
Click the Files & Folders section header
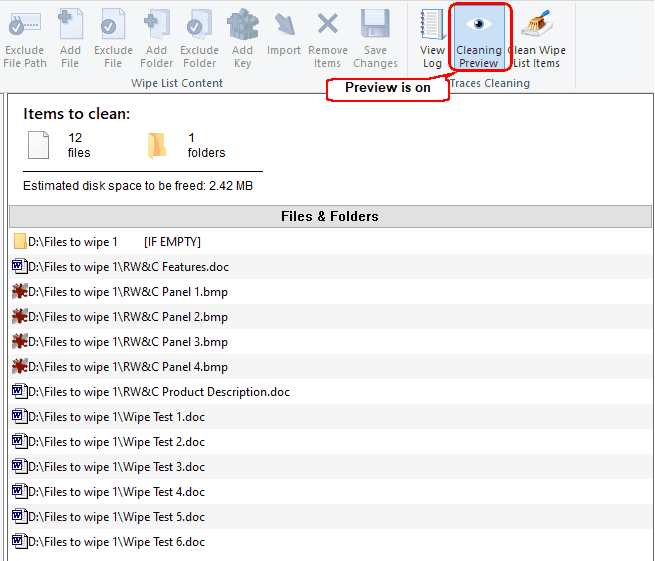[x=330, y=216]
